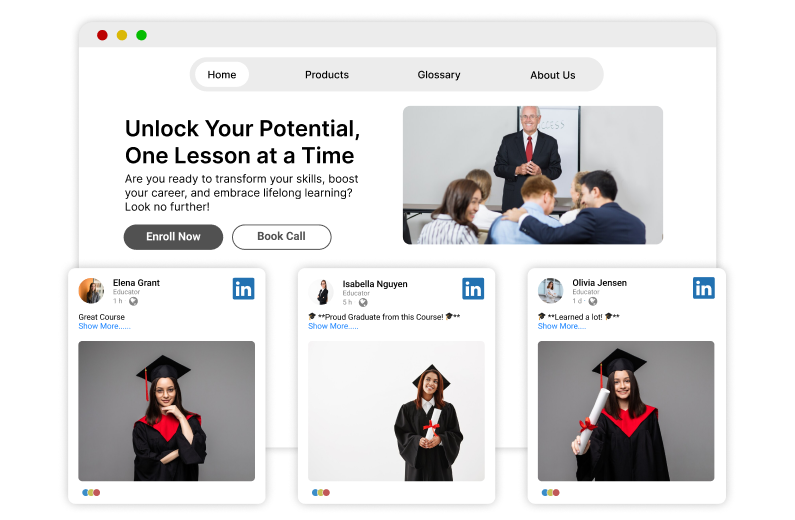
Task: Click LinkedIn icon on Elena Grant's card
Action: (x=243, y=289)
